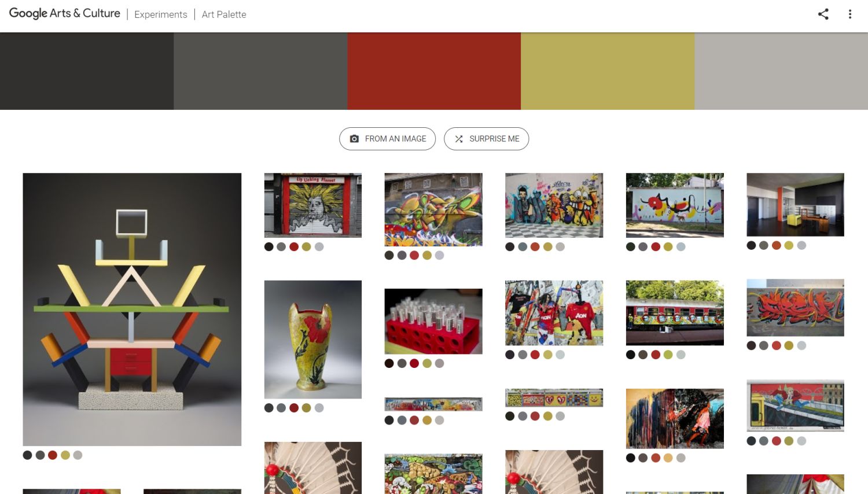This screenshot has height=494, width=868.
Task: Go to the Experiments link
Action: [x=161, y=14]
